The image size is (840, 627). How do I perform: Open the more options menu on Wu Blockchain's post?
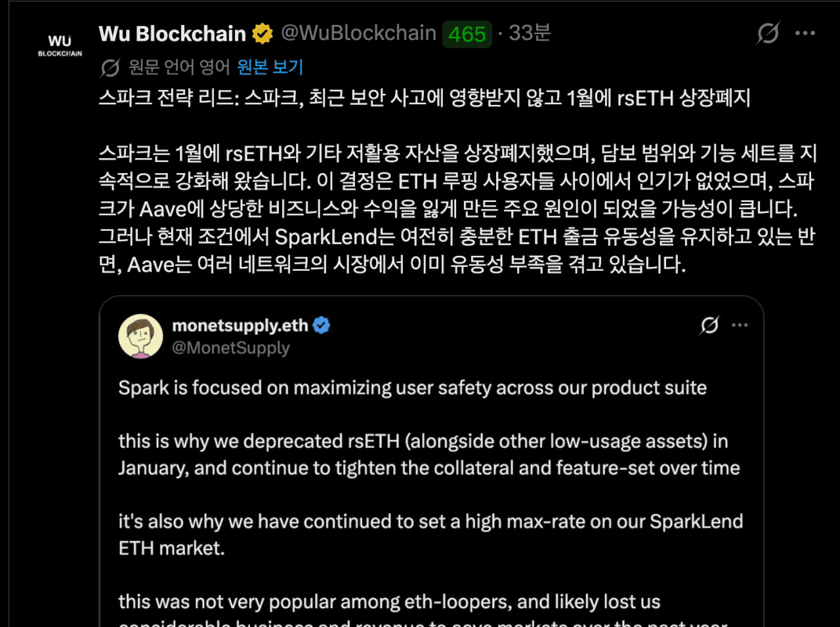[x=805, y=33]
